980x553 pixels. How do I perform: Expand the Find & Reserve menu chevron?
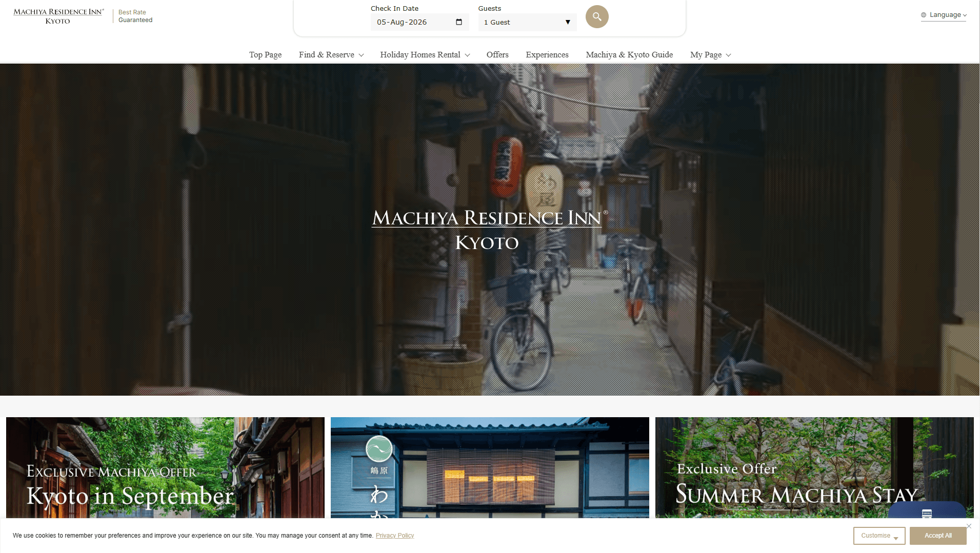tap(361, 55)
